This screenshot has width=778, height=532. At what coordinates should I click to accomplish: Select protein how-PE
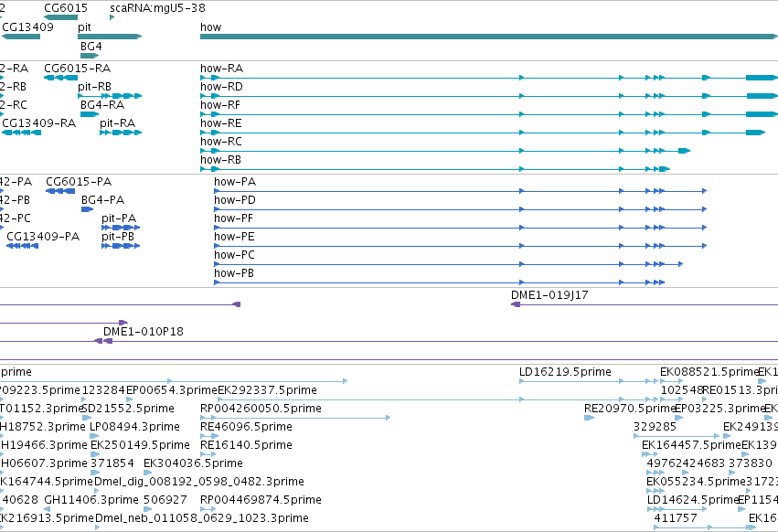[461, 246]
